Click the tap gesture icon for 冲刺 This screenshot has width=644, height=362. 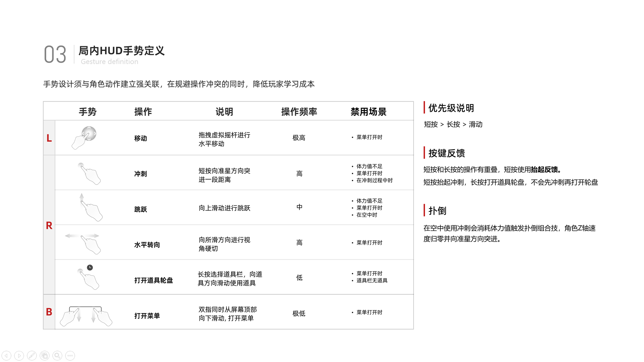90,174
